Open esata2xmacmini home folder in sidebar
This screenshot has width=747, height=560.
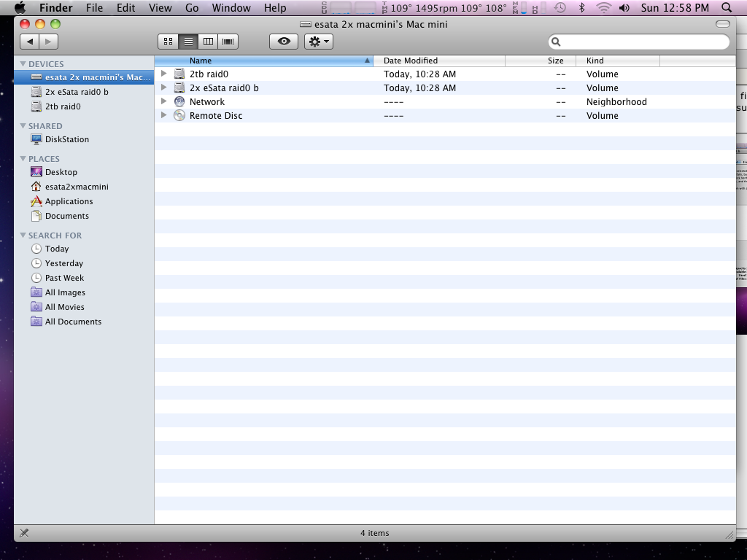point(84,187)
